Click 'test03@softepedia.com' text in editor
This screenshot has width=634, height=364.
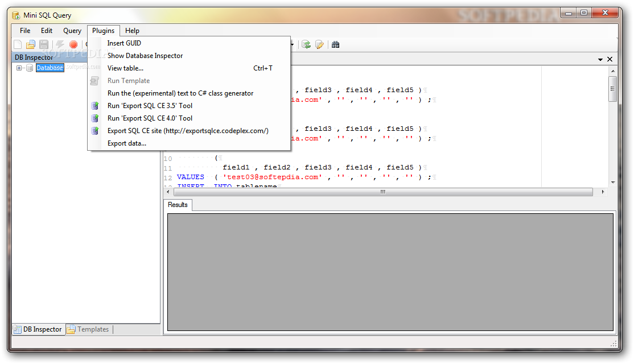[273, 177]
